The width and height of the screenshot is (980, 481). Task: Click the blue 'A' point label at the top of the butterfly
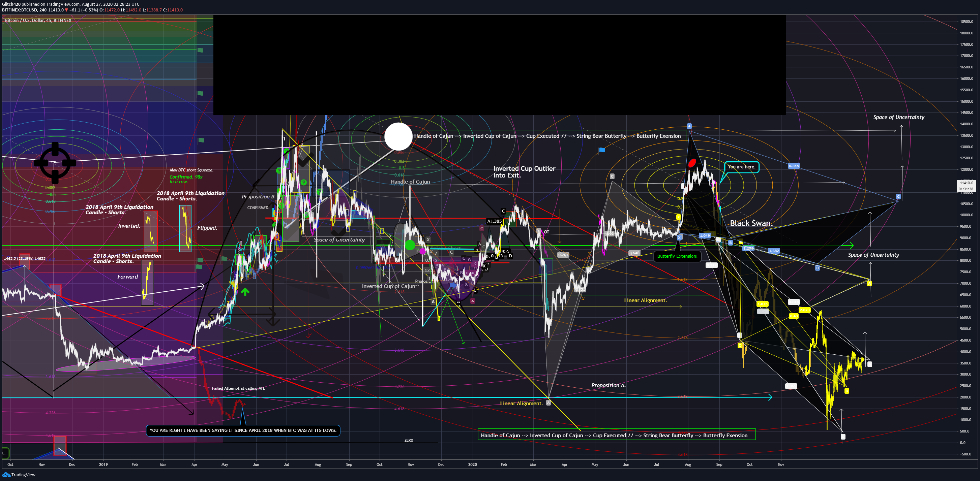click(689, 126)
